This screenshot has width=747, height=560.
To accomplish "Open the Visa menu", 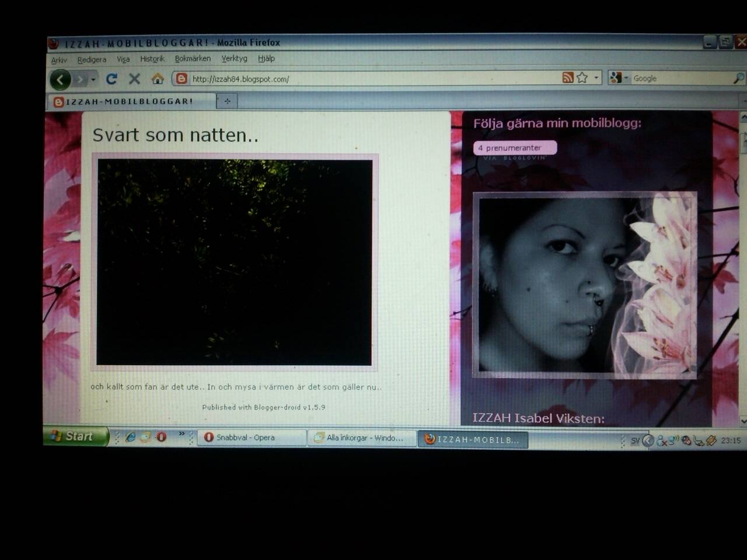I will click(123, 59).
